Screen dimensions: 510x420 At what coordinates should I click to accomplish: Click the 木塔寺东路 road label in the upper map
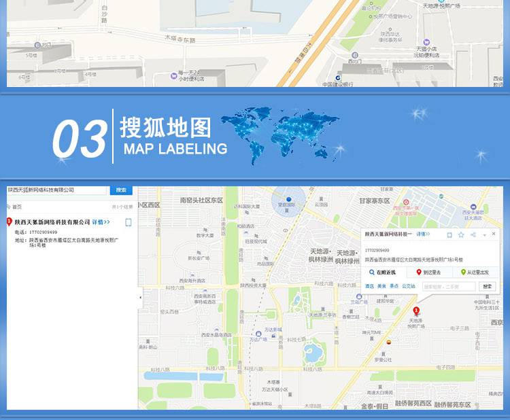pyautogui.click(x=180, y=39)
